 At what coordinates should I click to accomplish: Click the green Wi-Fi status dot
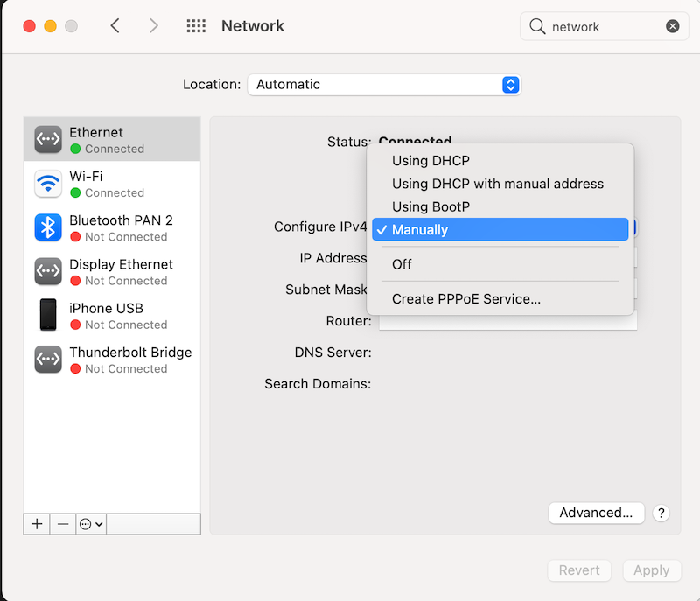[x=75, y=192]
